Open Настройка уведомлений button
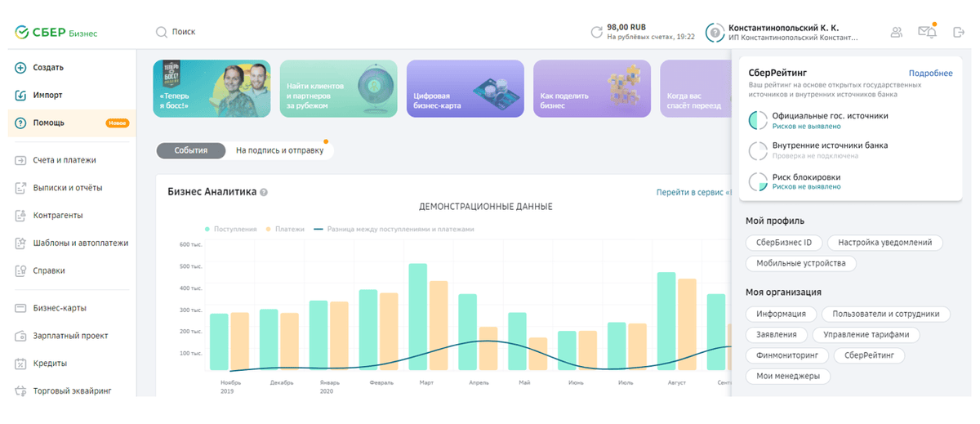Viewport: 980px width, 424px height. [x=885, y=243]
